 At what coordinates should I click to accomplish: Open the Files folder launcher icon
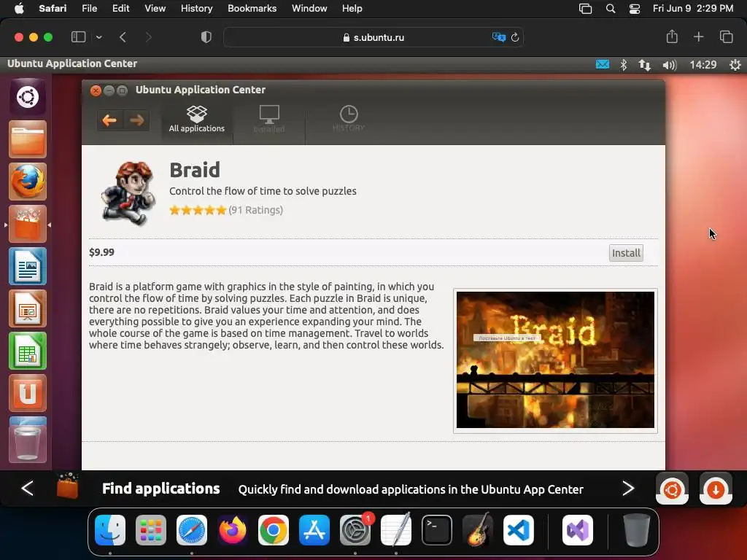pos(28,139)
